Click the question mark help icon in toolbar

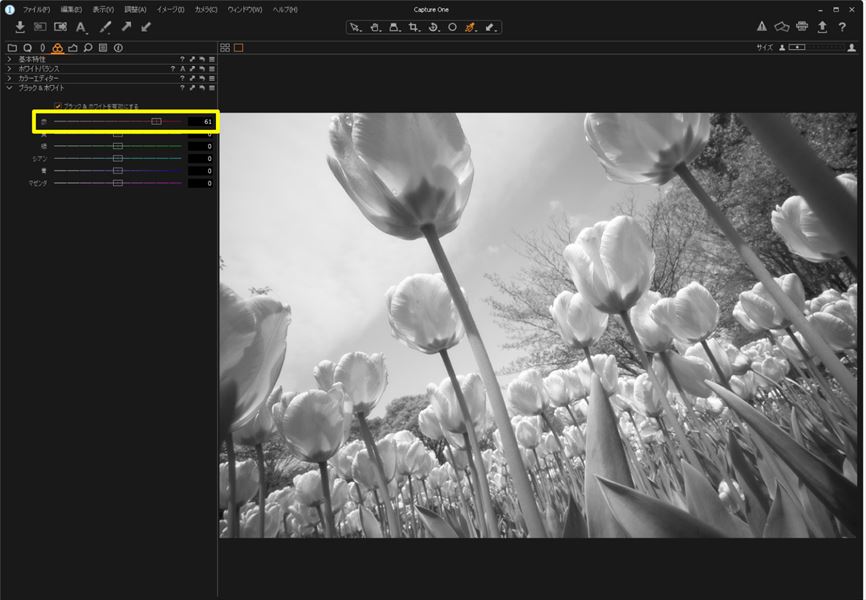842,27
